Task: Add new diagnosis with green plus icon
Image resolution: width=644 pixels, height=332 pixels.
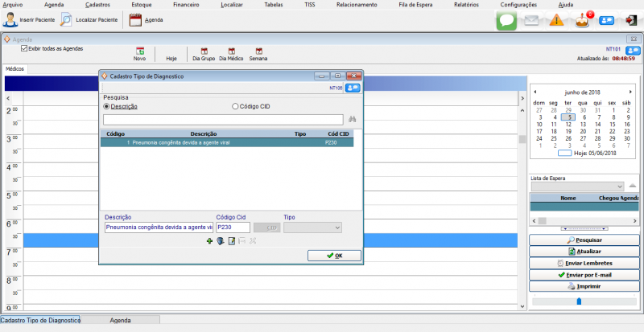Action: (x=209, y=240)
